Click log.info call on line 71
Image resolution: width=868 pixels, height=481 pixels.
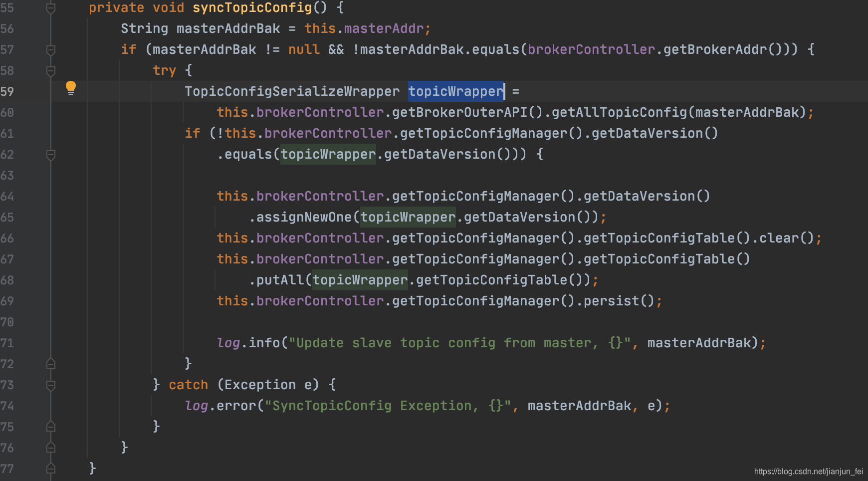point(248,343)
